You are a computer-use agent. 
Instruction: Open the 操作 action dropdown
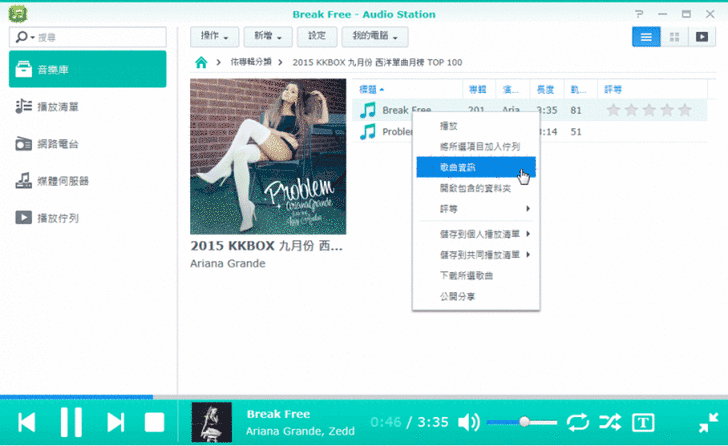pyautogui.click(x=214, y=37)
